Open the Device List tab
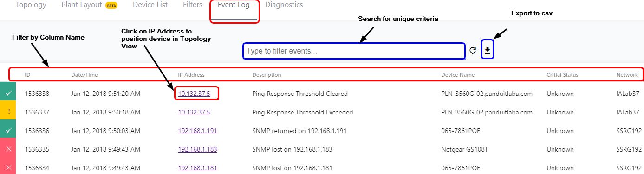Viewport: 644px width, 174px height. (150, 5)
